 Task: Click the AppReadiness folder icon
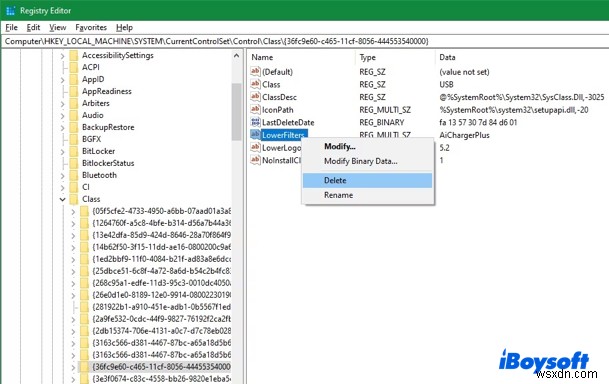click(74, 92)
